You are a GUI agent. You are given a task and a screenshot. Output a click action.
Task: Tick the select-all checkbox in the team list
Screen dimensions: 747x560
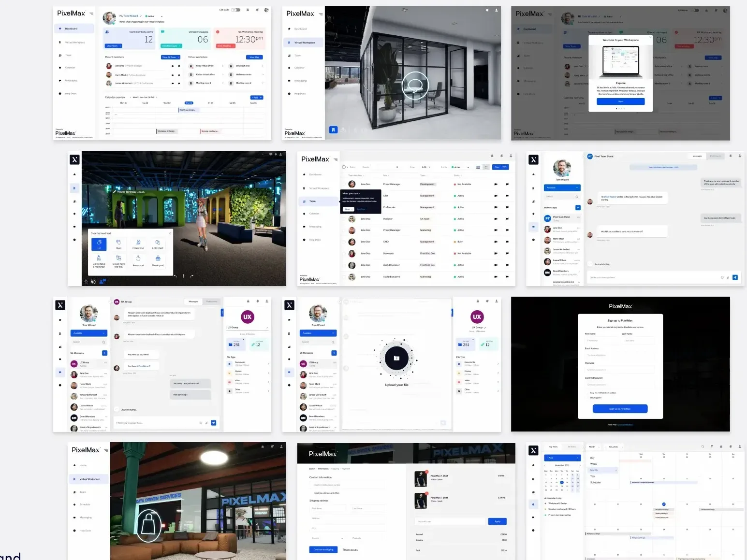click(x=344, y=167)
